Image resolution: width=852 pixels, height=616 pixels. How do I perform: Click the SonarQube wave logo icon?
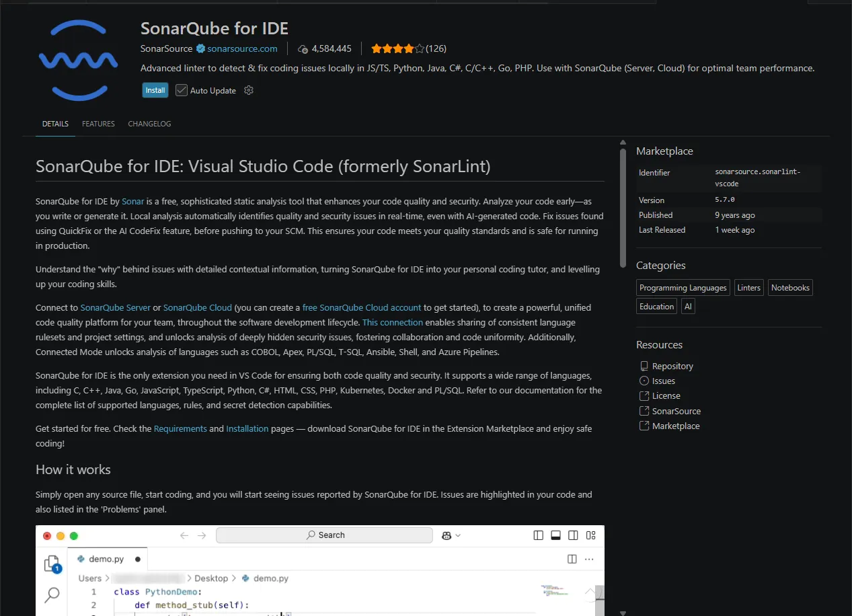[79, 61]
